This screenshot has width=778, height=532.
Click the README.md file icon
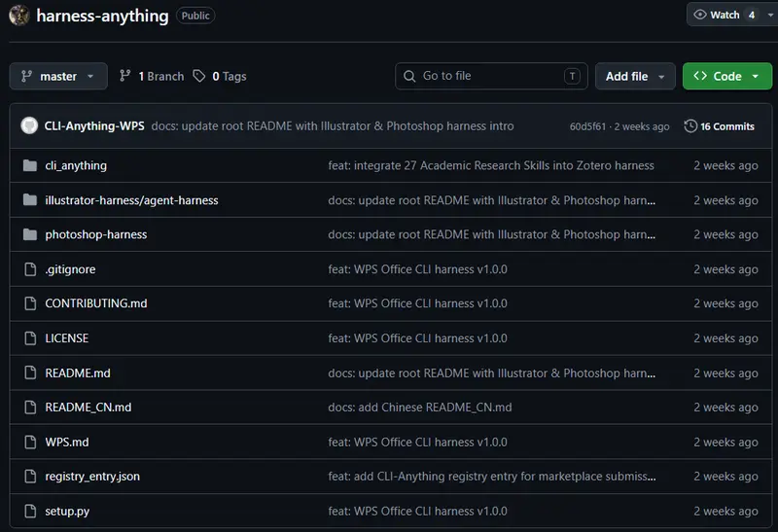coord(30,372)
